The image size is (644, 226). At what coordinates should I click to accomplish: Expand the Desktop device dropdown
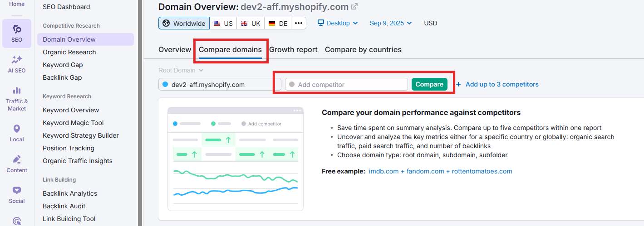[338, 23]
